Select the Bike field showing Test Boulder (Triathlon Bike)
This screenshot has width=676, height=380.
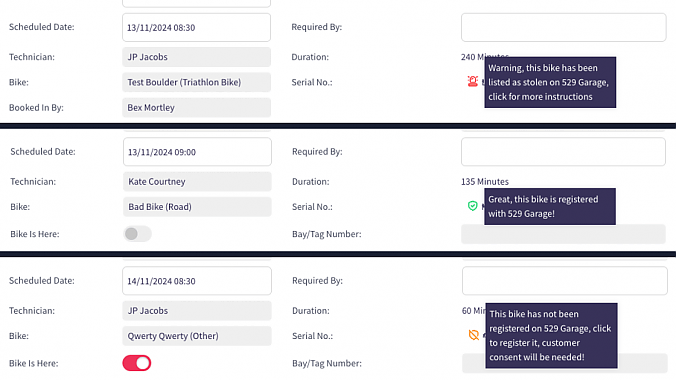click(197, 82)
